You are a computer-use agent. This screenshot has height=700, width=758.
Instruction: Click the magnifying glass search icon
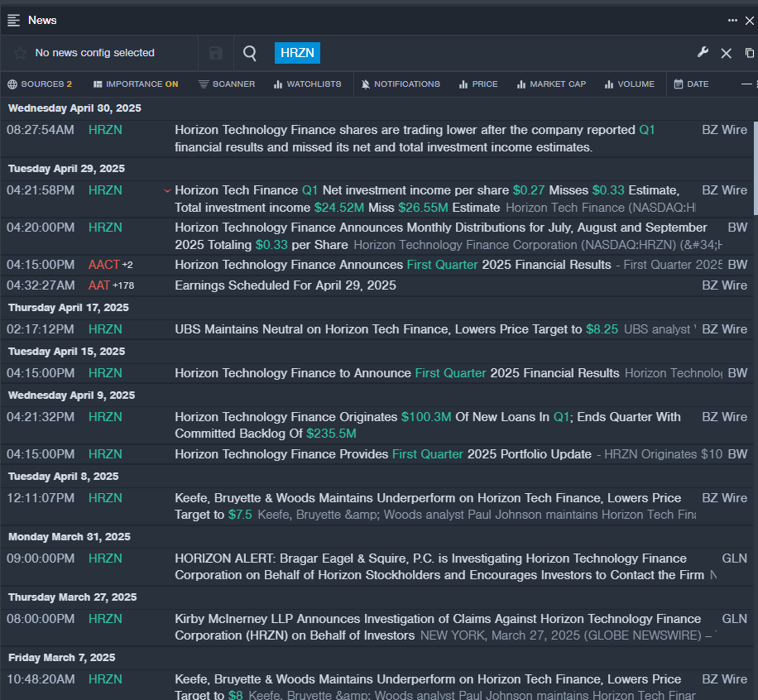tap(249, 53)
